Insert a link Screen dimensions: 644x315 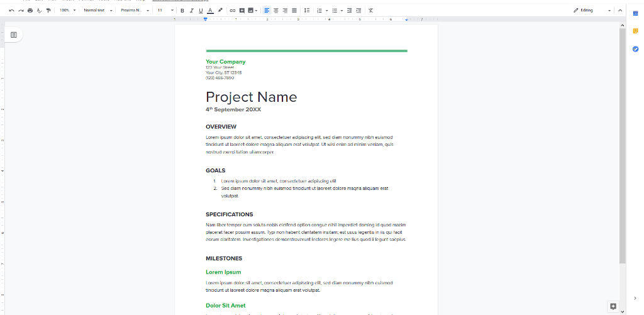tap(233, 10)
